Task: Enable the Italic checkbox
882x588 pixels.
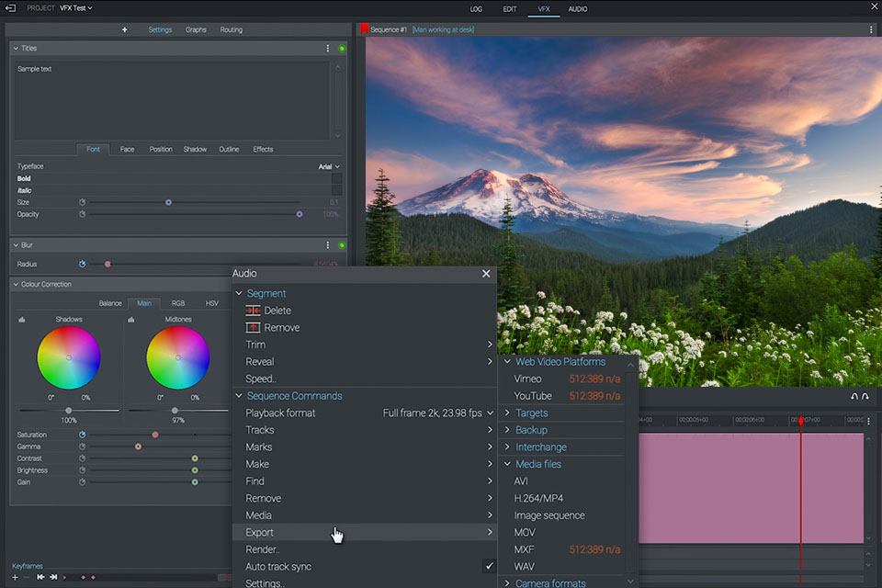Action: pyautogui.click(x=336, y=190)
